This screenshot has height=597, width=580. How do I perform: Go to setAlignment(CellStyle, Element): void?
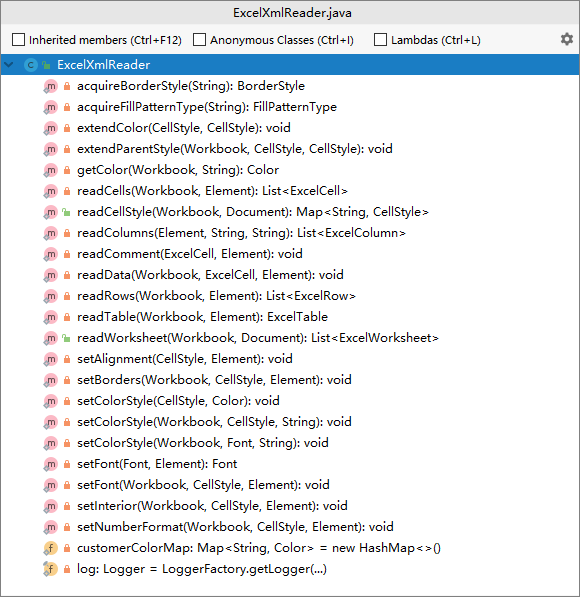pos(185,359)
